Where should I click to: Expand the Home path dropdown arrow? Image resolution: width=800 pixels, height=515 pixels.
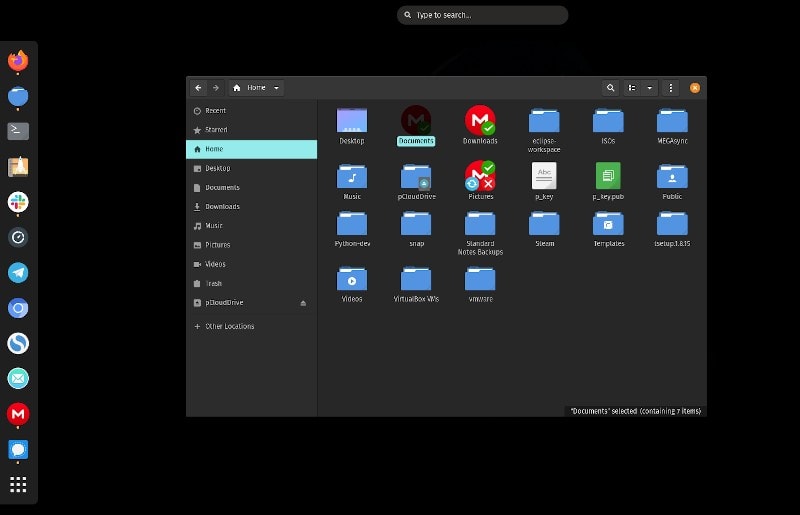276,88
